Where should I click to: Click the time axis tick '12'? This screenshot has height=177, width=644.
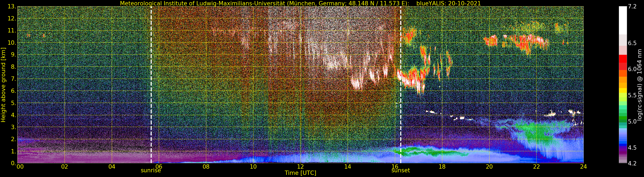(300, 167)
